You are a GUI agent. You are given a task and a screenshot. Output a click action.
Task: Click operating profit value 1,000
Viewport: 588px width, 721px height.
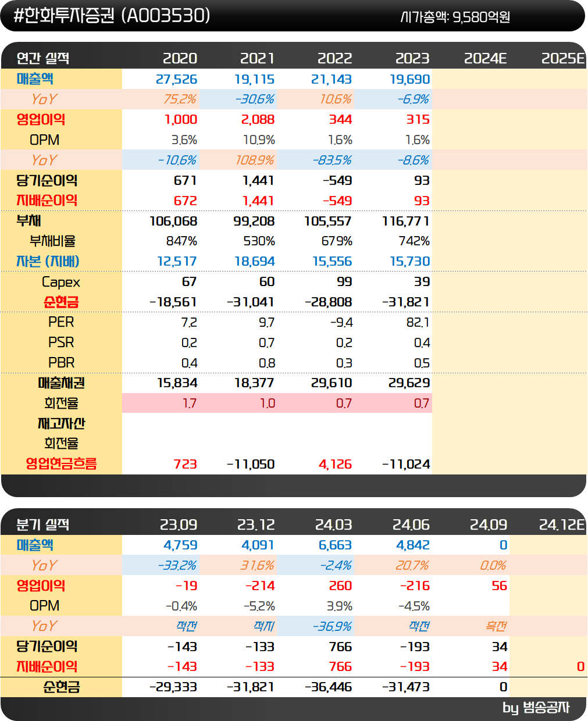click(x=181, y=119)
